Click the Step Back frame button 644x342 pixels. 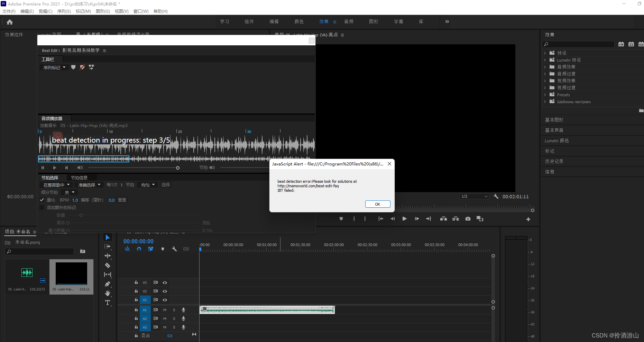[x=393, y=219]
